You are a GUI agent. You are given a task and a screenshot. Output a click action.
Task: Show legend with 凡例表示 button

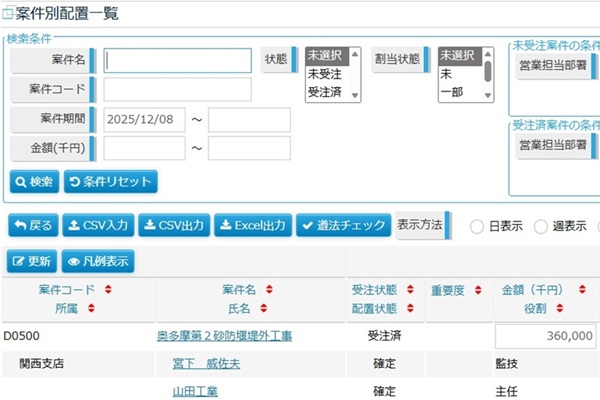pyautogui.click(x=97, y=261)
